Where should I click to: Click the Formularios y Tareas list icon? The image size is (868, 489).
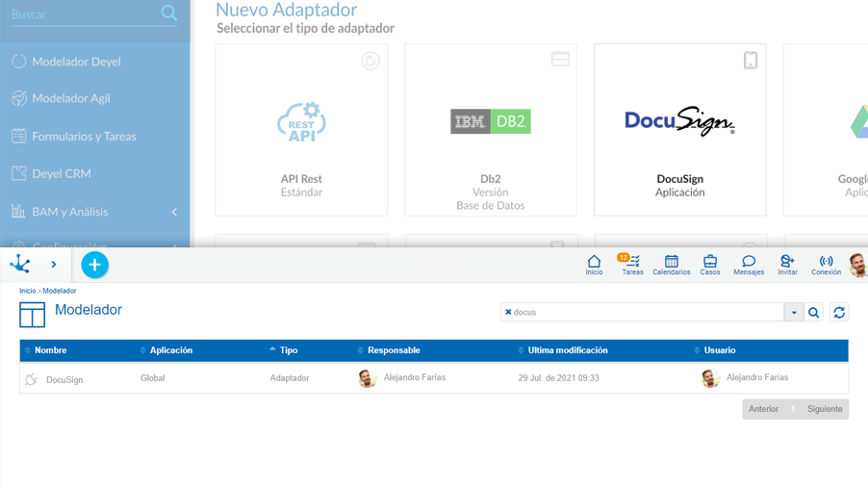[19, 136]
